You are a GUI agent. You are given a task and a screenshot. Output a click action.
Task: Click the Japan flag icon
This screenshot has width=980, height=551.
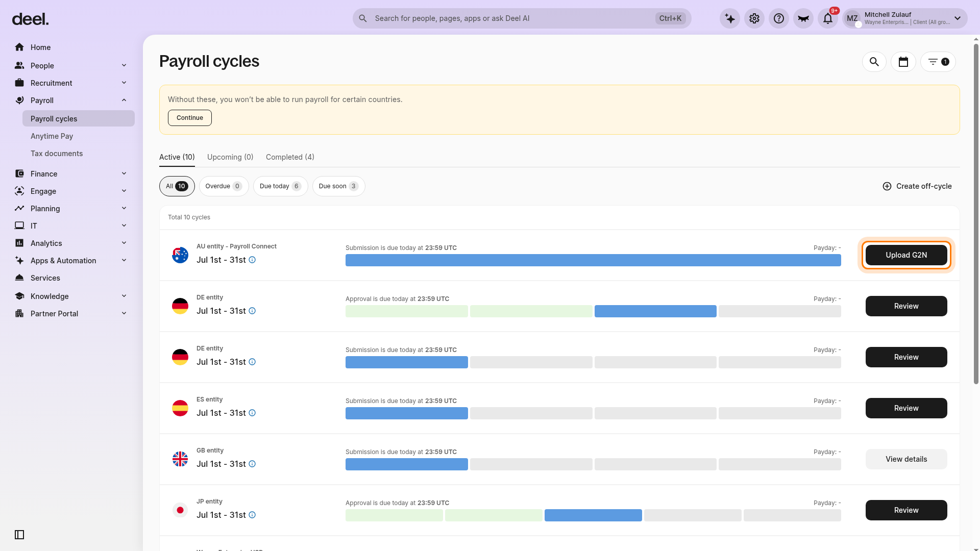click(x=180, y=510)
